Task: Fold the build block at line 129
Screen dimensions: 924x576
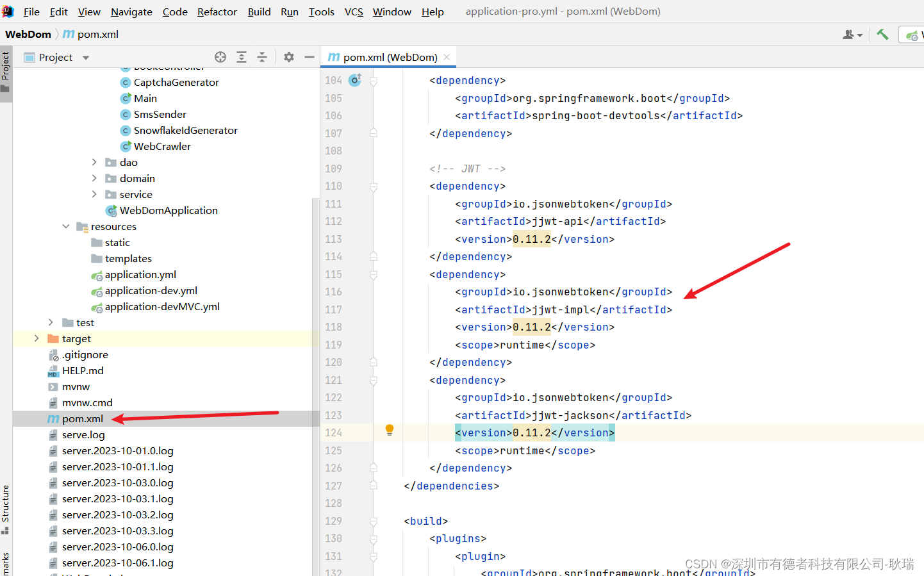Action: (x=374, y=522)
